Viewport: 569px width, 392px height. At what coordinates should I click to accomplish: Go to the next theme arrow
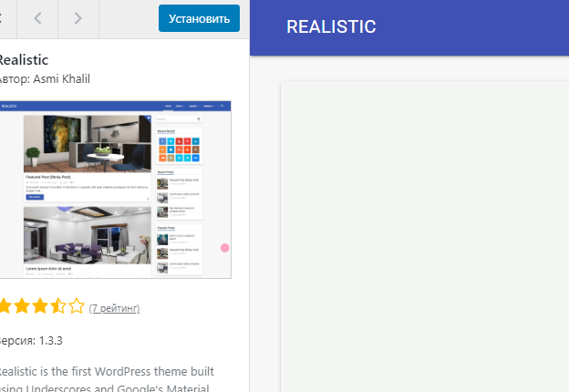(x=78, y=18)
